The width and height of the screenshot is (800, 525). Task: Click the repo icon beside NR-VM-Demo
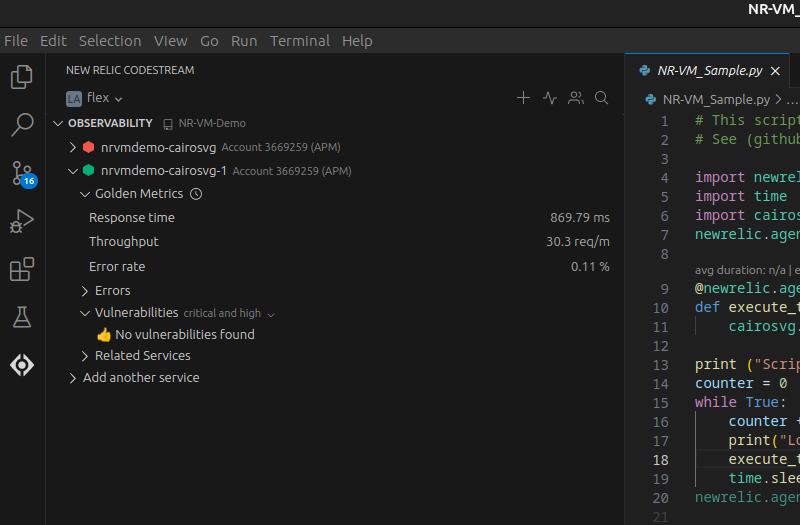pyautogui.click(x=168, y=124)
